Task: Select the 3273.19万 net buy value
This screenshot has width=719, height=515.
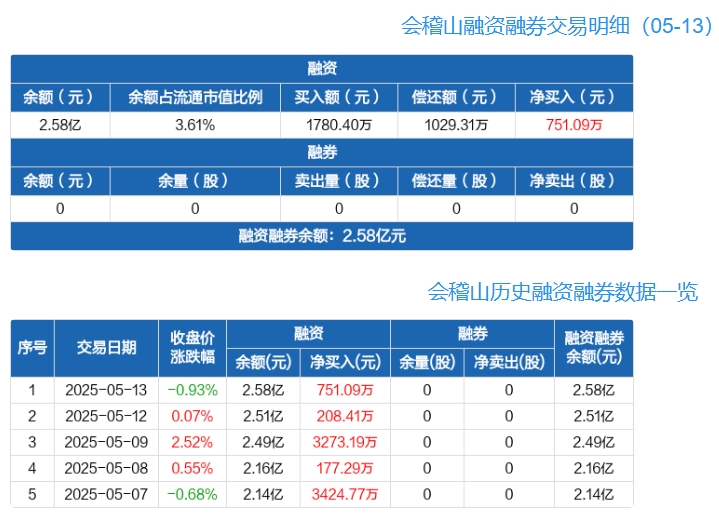Action: click(345, 443)
